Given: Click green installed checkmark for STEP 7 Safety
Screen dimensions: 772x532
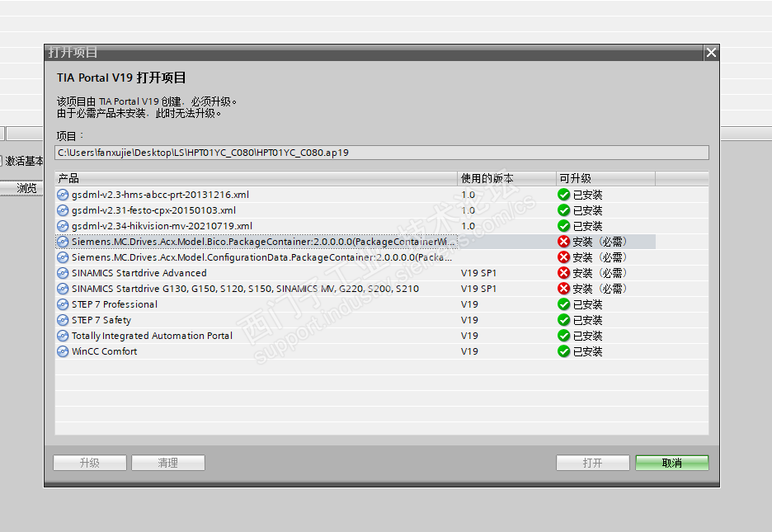Looking at the screenshot, I should pos(563,320).
